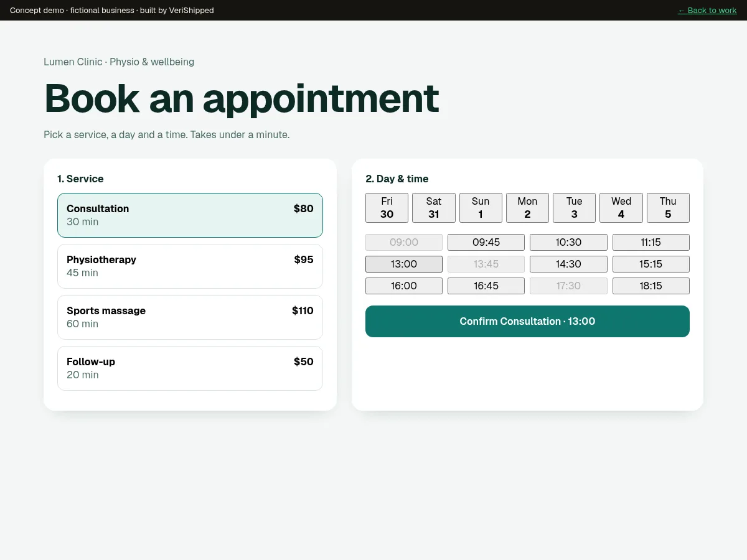
Task: Select Thu 5 day button
Action: (x=668, y=208)
